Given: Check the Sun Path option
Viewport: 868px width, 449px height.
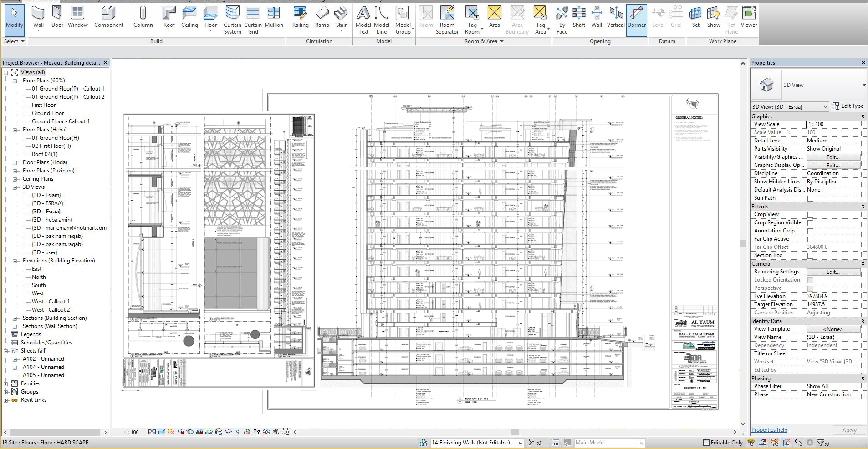Looking at the screenshot, I should point(810,198).
